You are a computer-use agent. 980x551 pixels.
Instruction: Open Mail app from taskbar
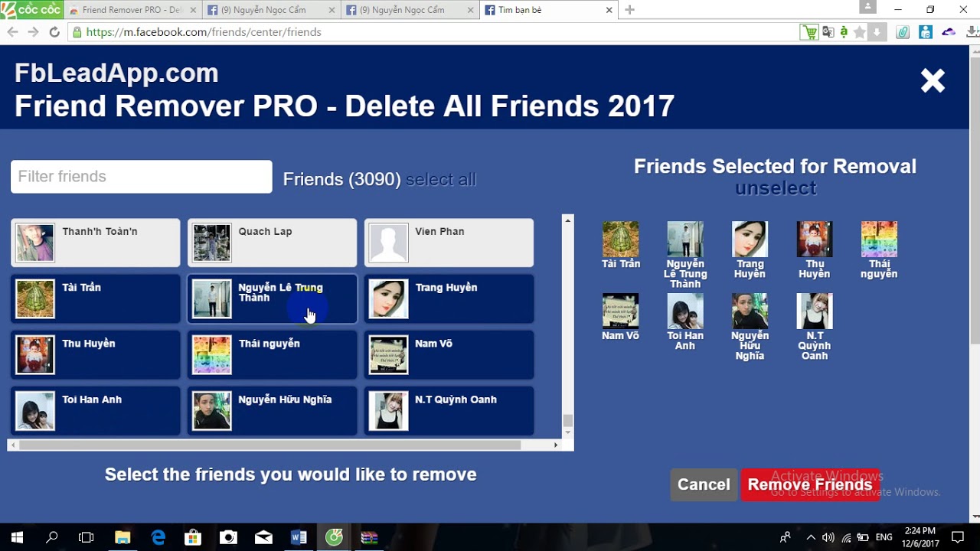click(x=263, y=537)
